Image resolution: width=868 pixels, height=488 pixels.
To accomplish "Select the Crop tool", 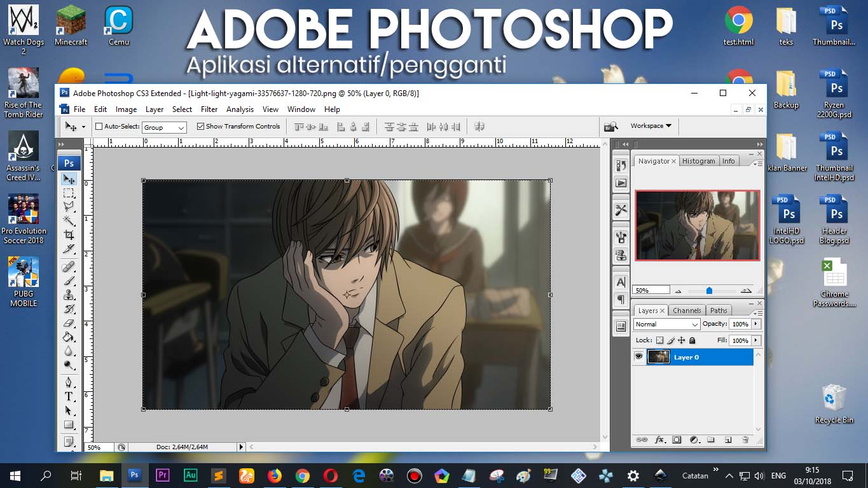I will [69, 234].
